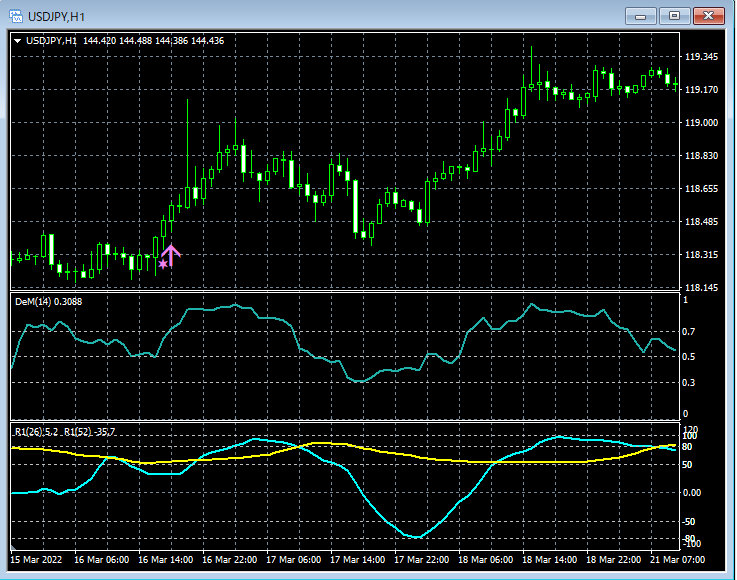
Task: Maximize the USDJPY,H1 chart window
Action: click(x=674, y=16)
